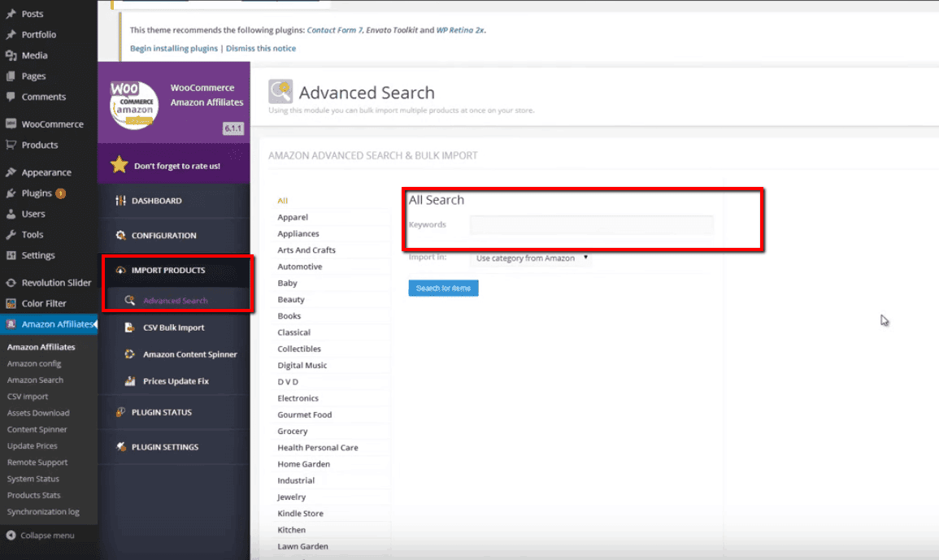Click the Amazon Affiliates sidebar icon
Screen dimensions: 939x560
point(11,324)
